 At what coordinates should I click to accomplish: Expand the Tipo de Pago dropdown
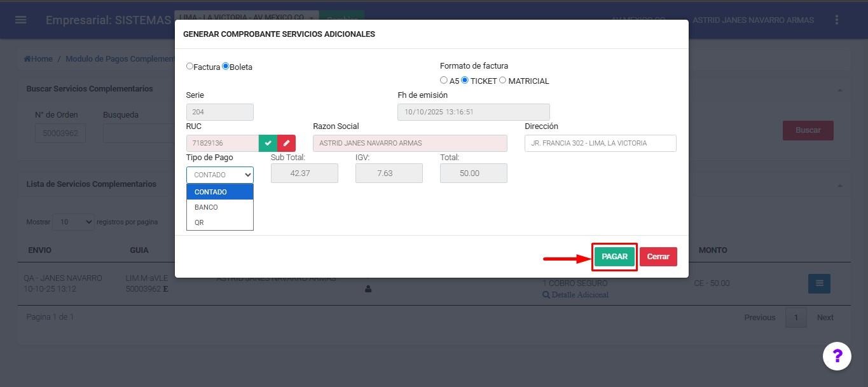click(x=219, y=175)
